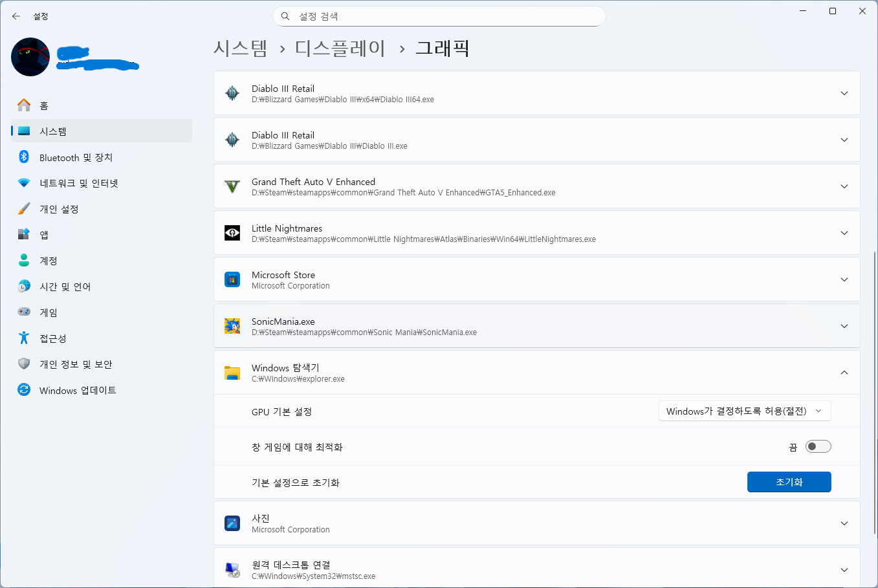Click the 시스템 monitor icon in sidebar
The image size is (878, 588).
24,131
